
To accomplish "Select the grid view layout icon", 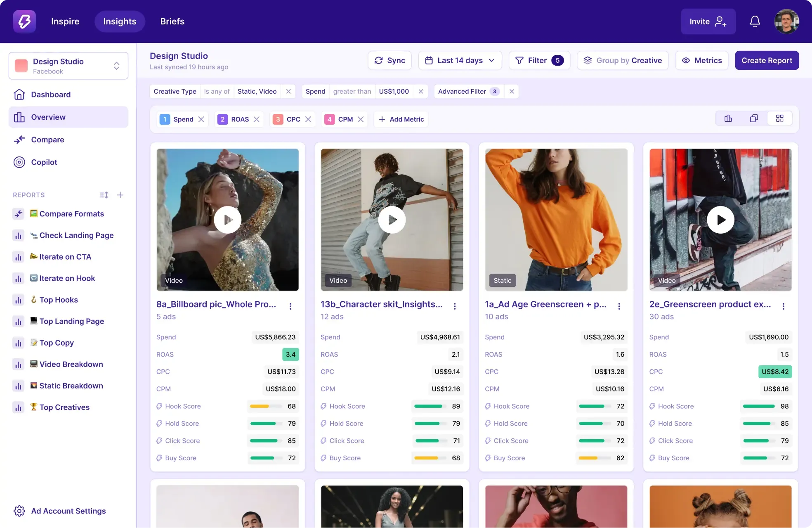I will [779, 119].
